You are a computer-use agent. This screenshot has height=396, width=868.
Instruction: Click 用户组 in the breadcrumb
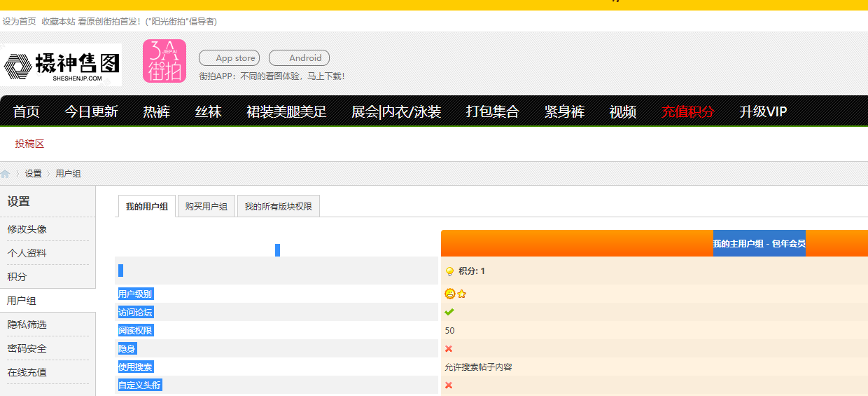(69, 174)
